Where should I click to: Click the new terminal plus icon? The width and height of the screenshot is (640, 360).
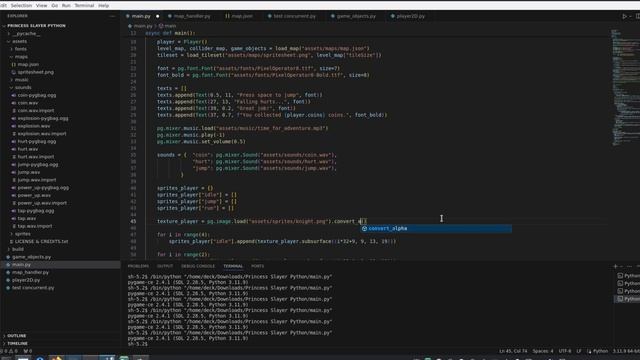click(x=616, y=266)
